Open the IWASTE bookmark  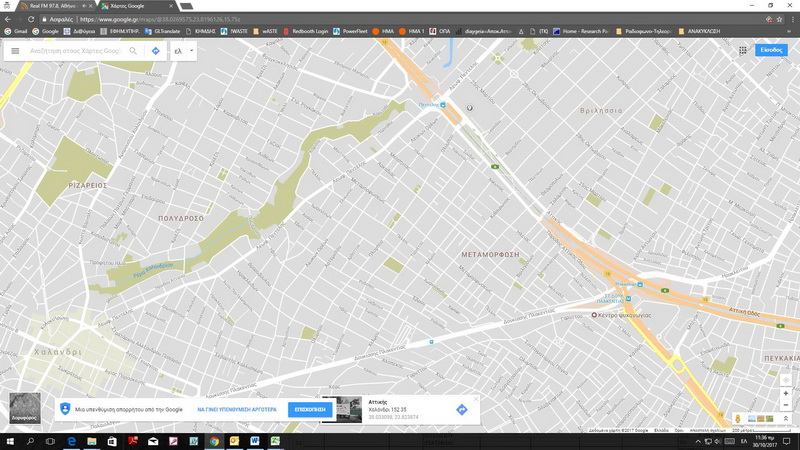[234, 31]
